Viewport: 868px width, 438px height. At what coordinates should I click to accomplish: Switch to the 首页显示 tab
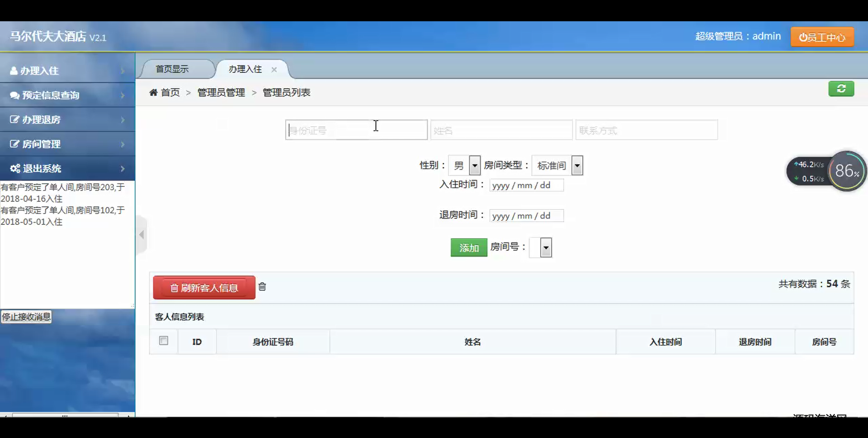point(172,69)
